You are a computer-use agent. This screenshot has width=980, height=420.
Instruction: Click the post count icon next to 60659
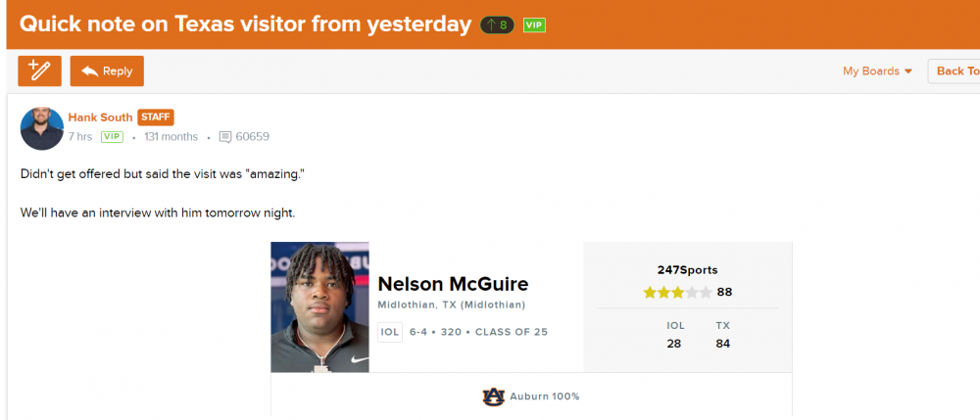click(225, 137)
